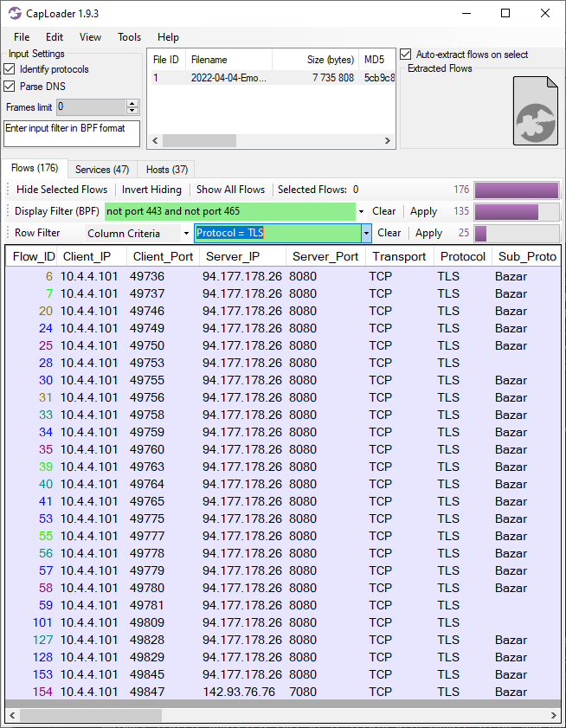
Task: Sort by Sub_Proto column header
Action: [x=526, y=257]
